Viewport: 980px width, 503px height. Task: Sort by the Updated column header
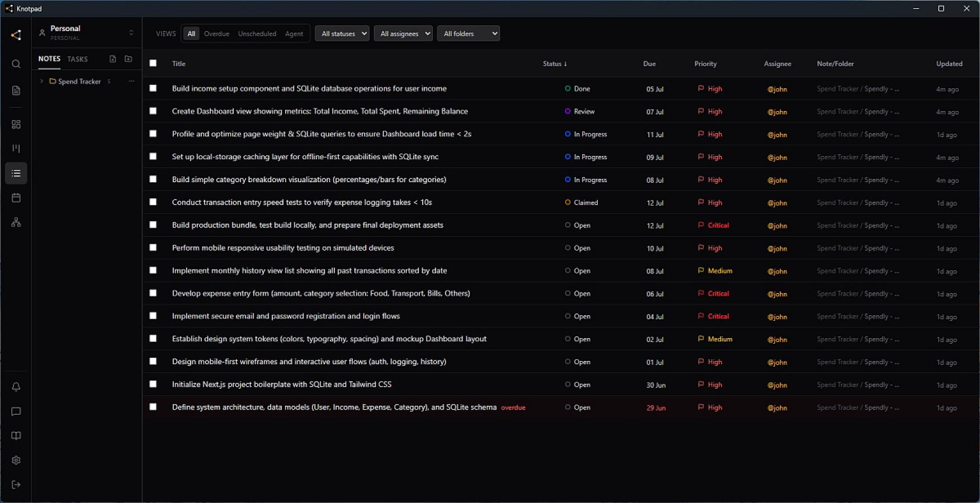tap(949, 64)
